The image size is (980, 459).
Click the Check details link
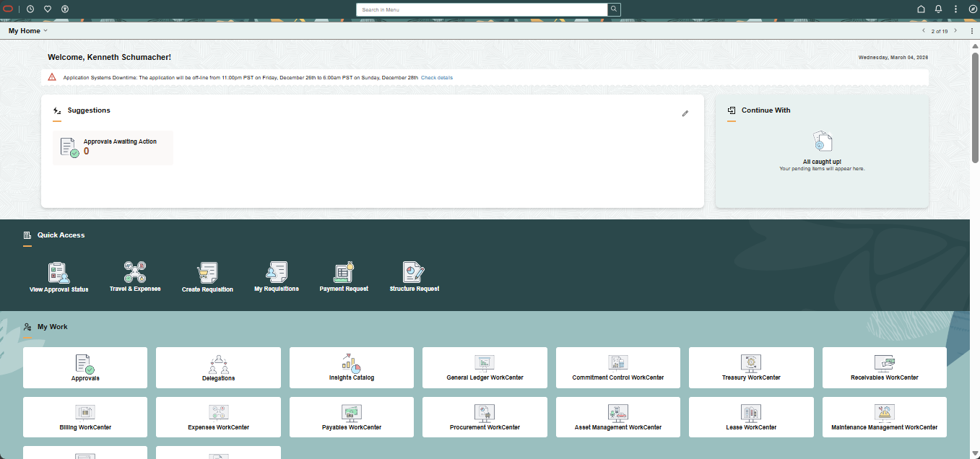437,78
